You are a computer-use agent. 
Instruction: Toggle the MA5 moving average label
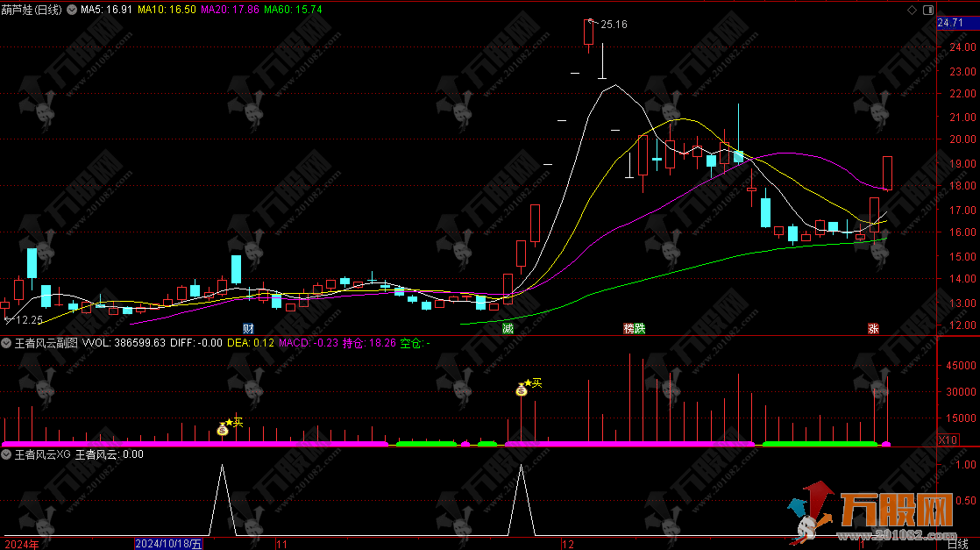[x=107, y=10]
